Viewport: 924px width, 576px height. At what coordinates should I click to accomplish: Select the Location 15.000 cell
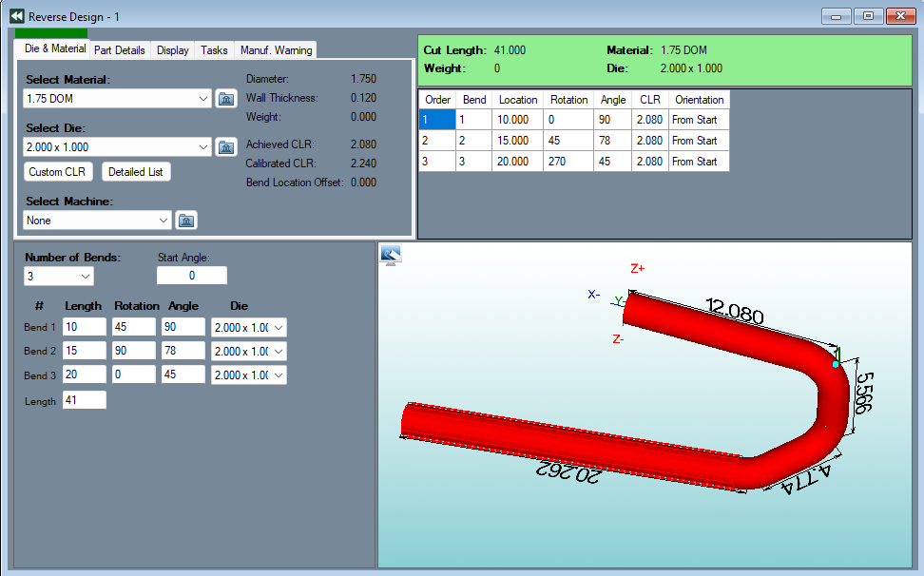point(517,141)
